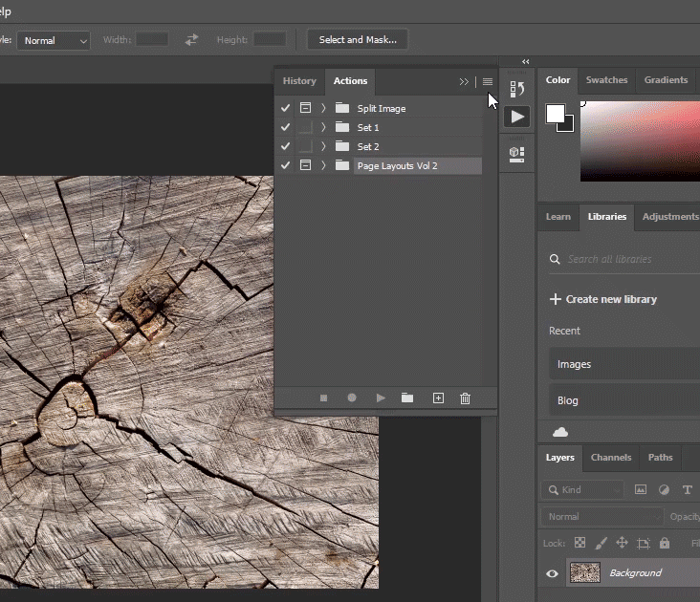Open the Actions panel flyout menu
Viewport: 700px width, 602px height.
(x=488, y=82)
